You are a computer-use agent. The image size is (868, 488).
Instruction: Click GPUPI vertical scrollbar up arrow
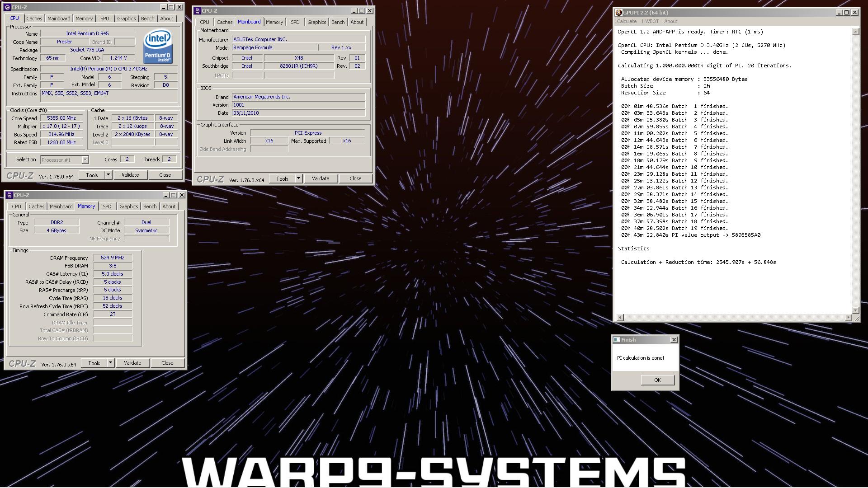(x=855, y=32)
